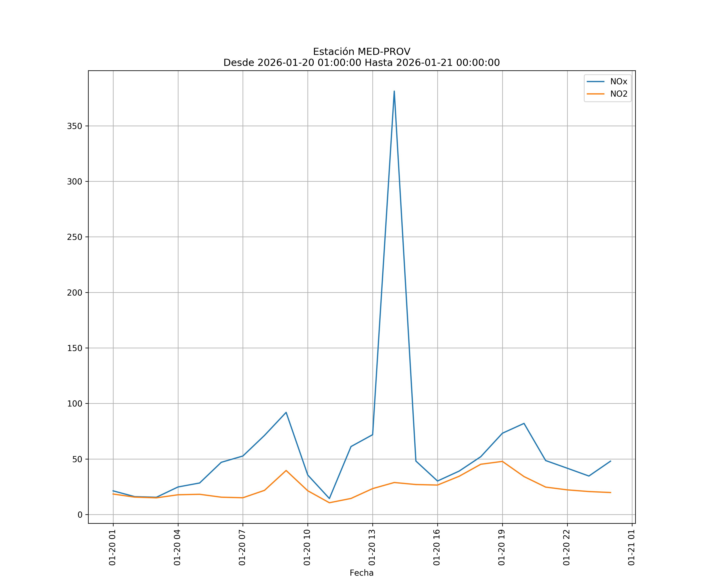Click the 01-20 01 x-axis tick label
This screenshot has width=706, height=588.
tap(112, 547)
